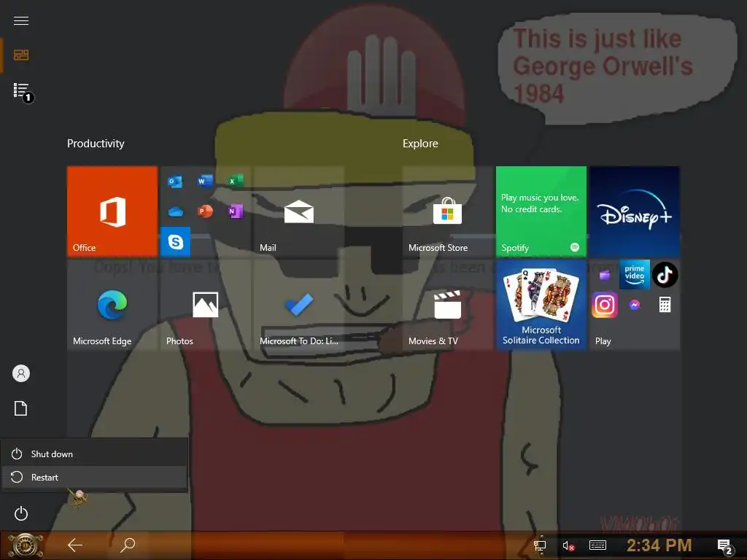Open the Spotify tile
The width and height of the screenshot is (747, 560).
coord(541,211)
